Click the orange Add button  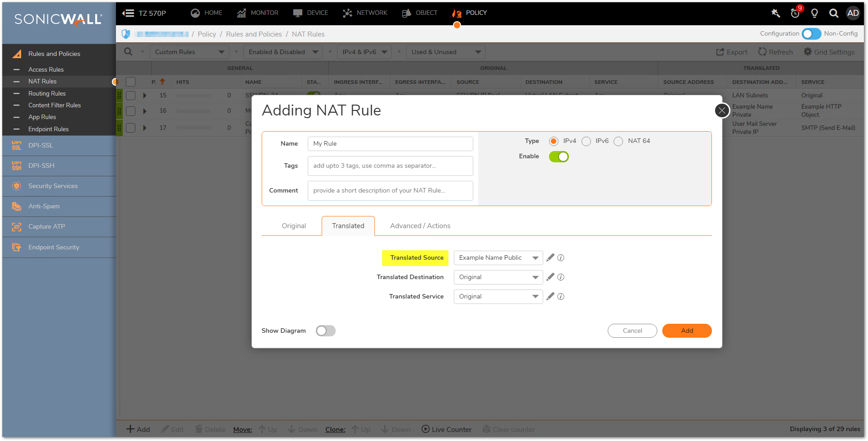coord(687,331)
